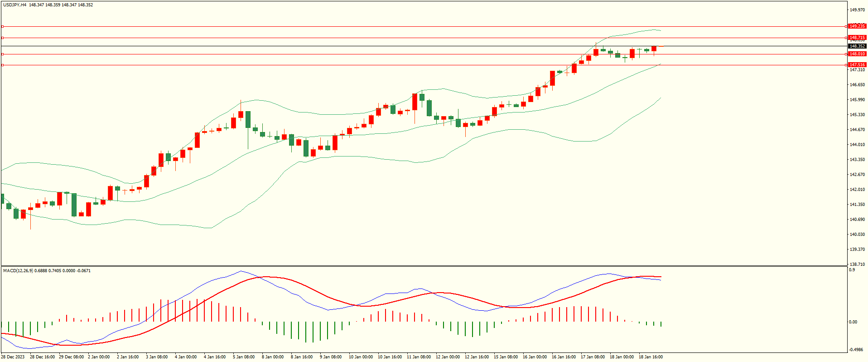Select the red 148.010 price level tag
Screen dimensions: 868x362
[857, 54]
